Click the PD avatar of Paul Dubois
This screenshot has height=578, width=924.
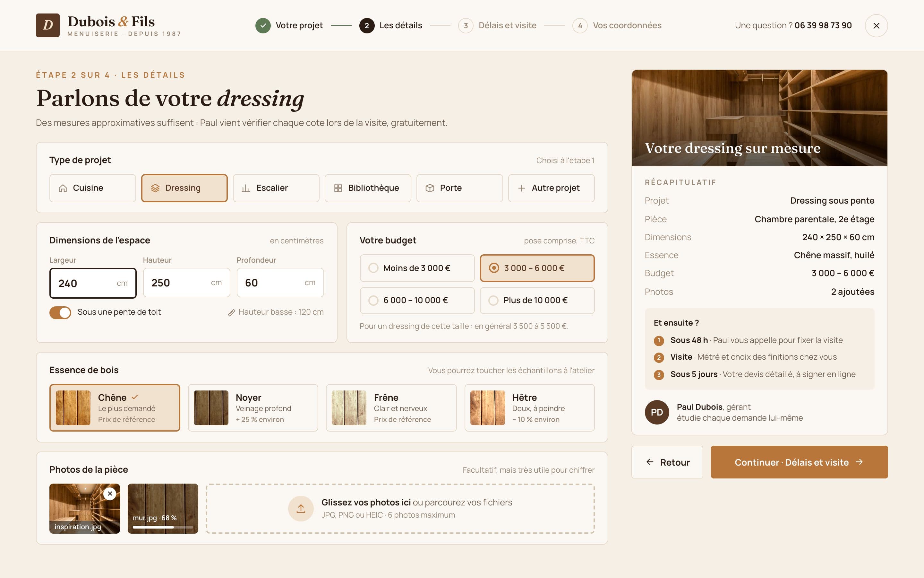pyautogui.click(x=657, y=412)
